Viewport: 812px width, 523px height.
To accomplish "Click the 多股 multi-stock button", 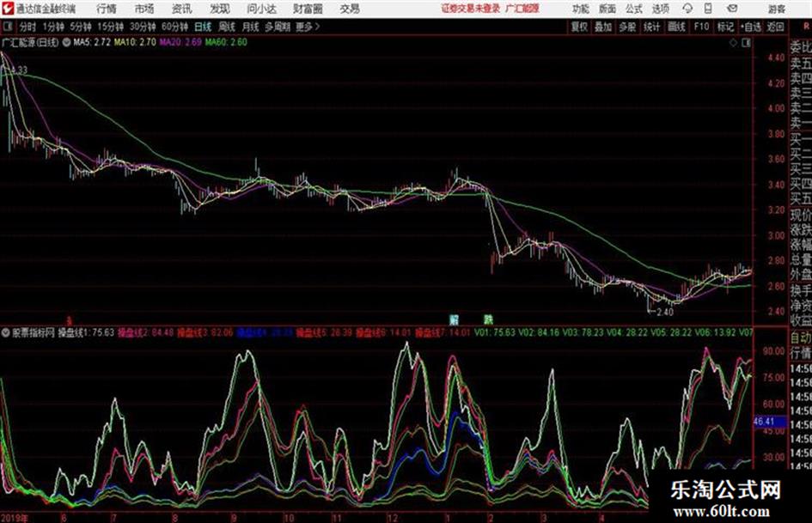I will coord(627,27).
